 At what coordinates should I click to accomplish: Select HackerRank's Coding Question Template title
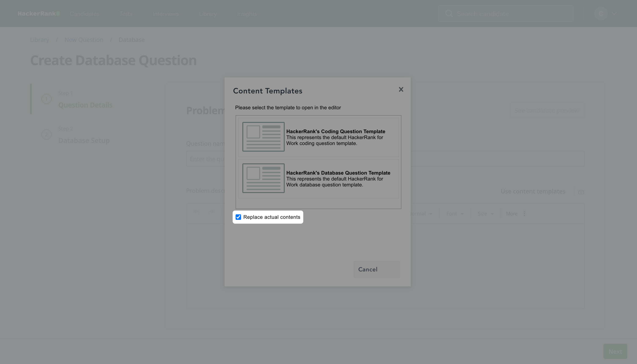335,131
